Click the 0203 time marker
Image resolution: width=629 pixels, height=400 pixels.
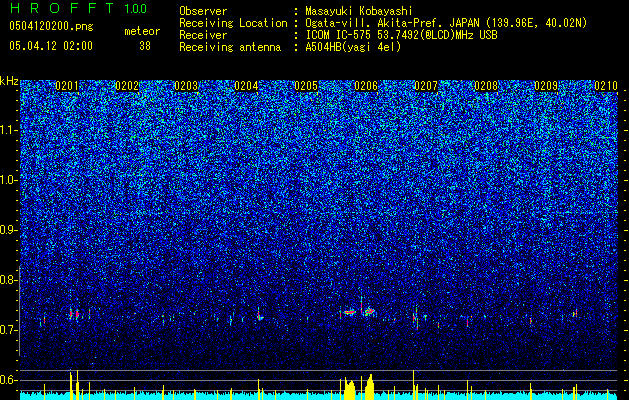click(186, 86)
